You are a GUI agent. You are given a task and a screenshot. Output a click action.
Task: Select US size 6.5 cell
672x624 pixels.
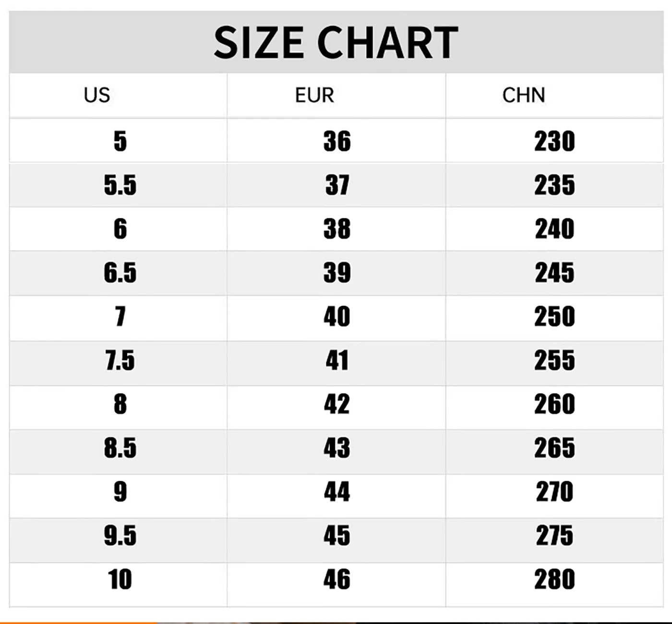(120, 273)
